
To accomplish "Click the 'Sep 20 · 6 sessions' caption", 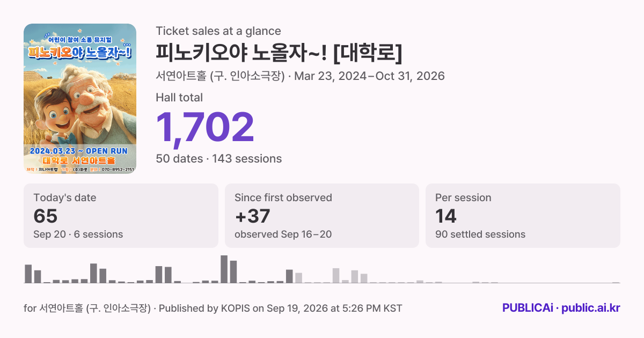I will point(78,234).
